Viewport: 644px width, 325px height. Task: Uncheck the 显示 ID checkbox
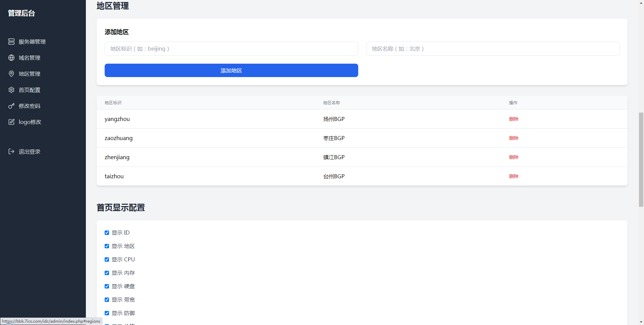[107, 233]
